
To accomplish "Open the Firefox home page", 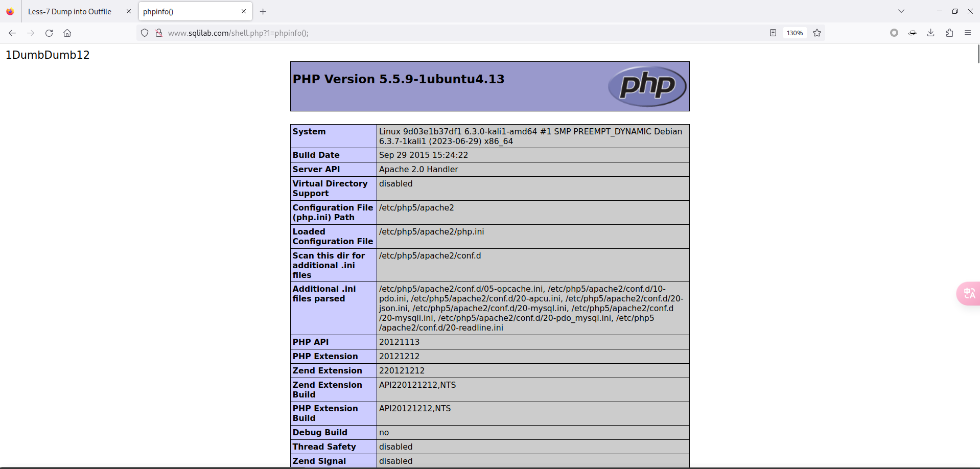I will [x=67, y=33].
